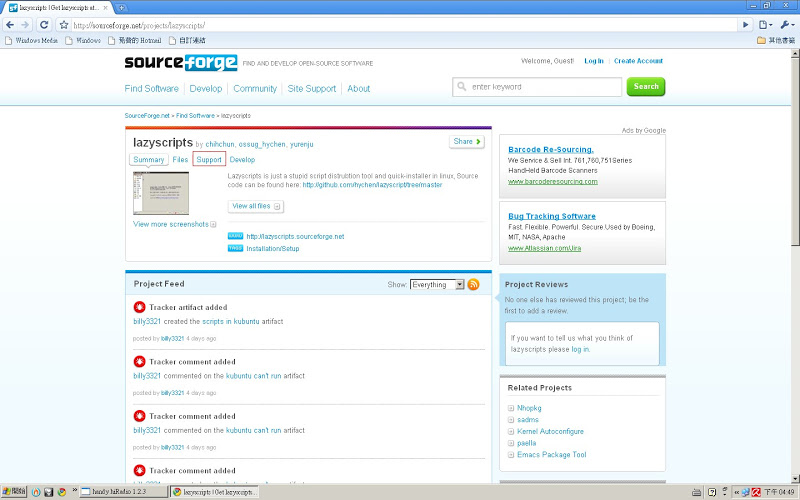Click the browser forward arrow button
The width and height of the screenshot is (800, 500).
25,24
